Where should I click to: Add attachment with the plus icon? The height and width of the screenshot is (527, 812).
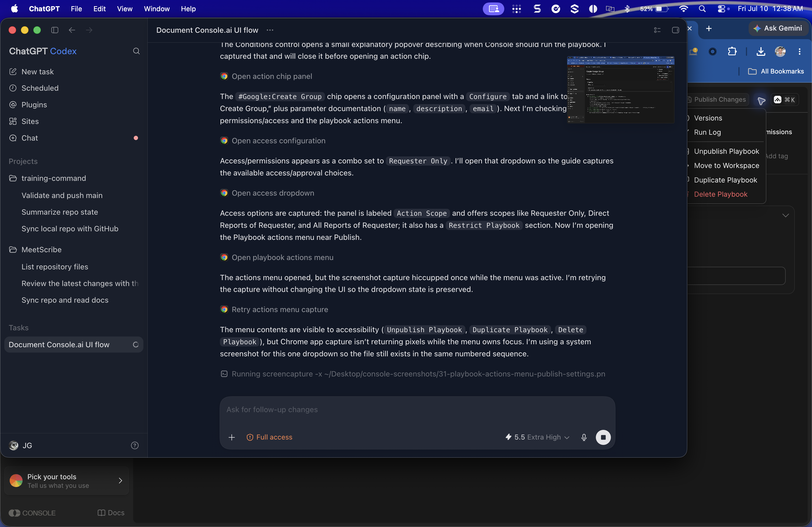[232, 437]
